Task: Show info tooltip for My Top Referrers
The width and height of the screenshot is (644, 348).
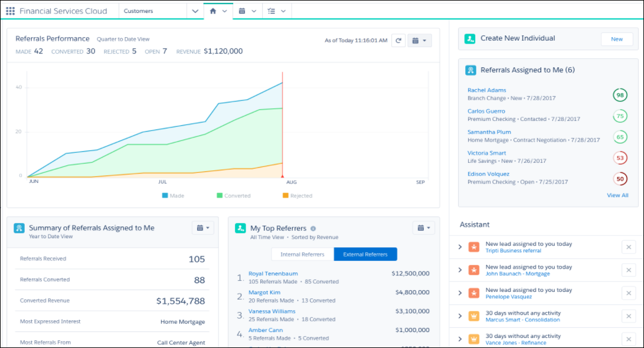Action: tap(313, 229)
